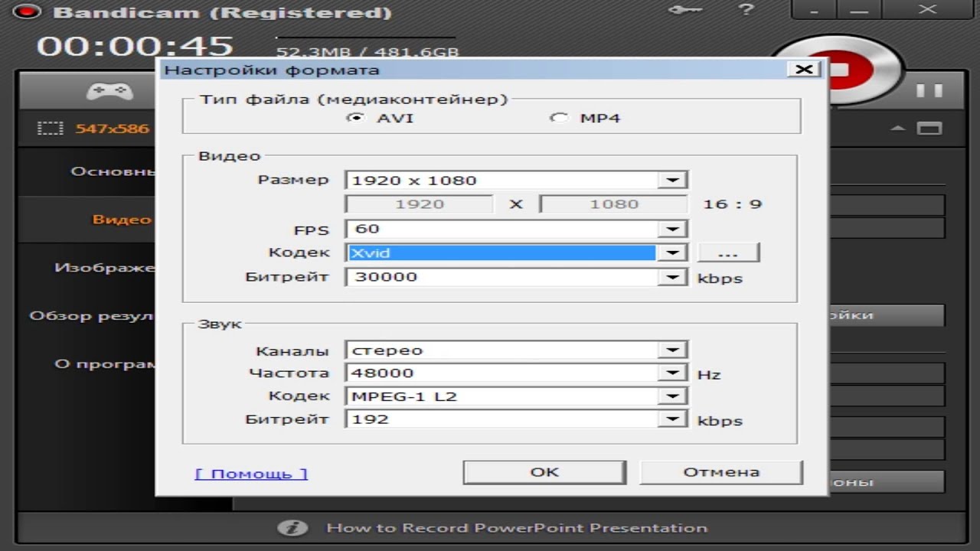Collapse panel with the up triangle icon
The width and height of the screenshot is (980, 551).
[899, 128]
